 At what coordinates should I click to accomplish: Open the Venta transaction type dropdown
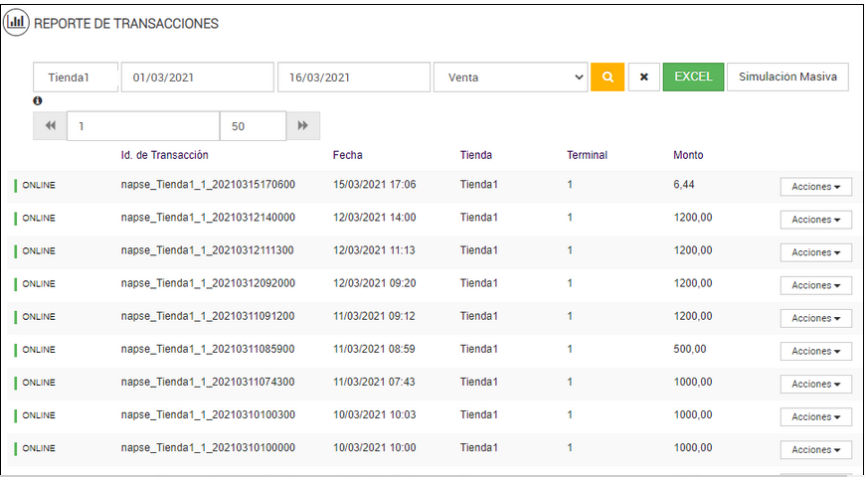511,78
